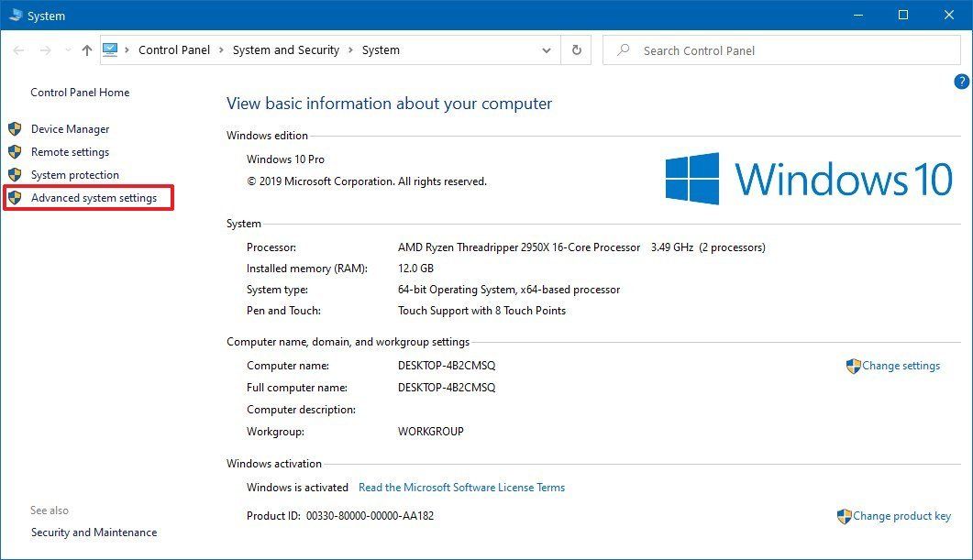Click the shield icon beside System protection

[x=15, y=175]
